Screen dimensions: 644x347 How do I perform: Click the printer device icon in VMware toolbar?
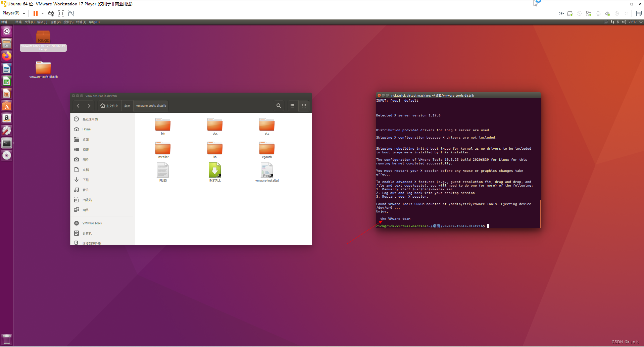coord(598,13)
